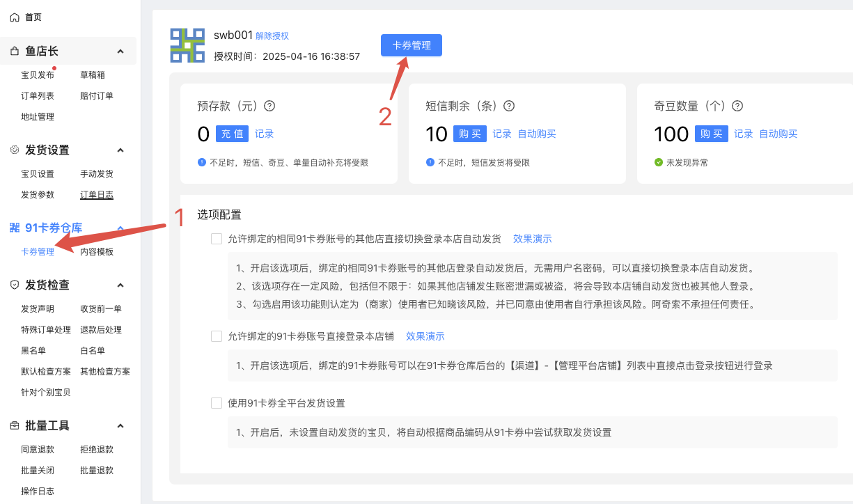The image size is (853, 504).
Task: Open 订单日志 in the sidebar
Action: point(97,195)
